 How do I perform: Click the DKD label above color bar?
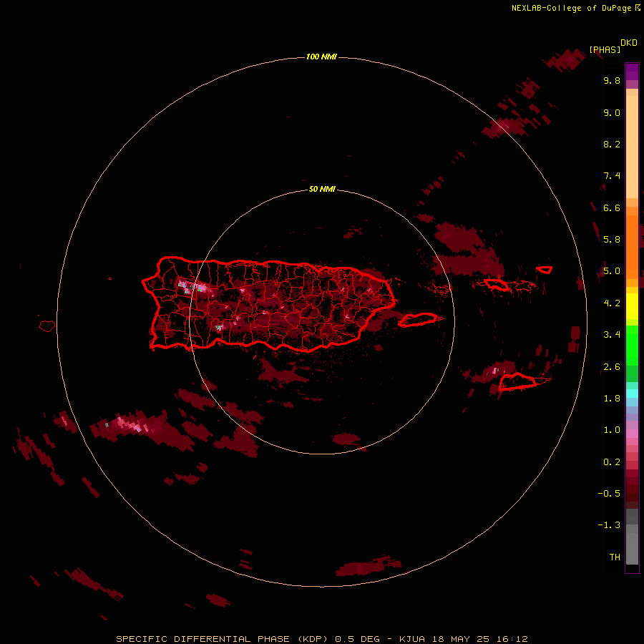tap(628, 43)
